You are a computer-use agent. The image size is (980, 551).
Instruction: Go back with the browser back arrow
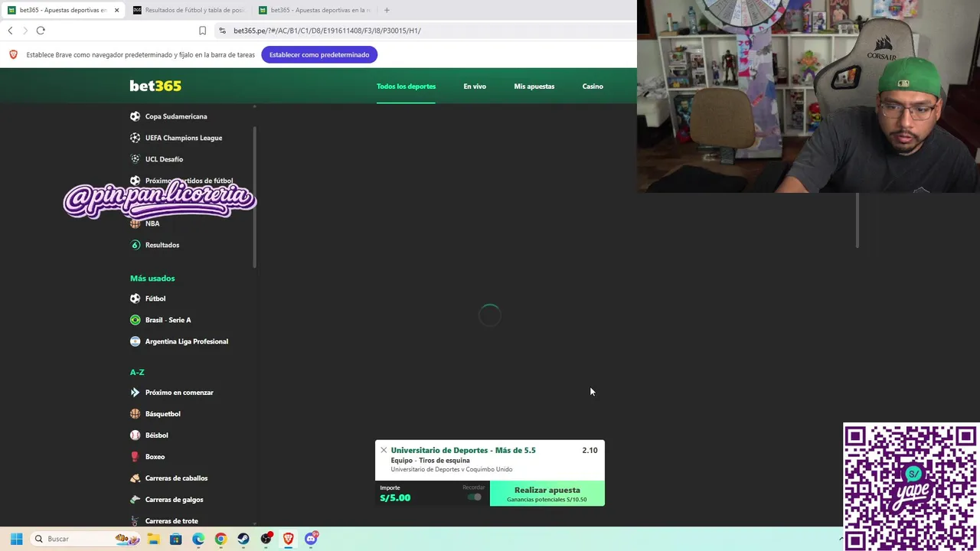pos(10,31)
